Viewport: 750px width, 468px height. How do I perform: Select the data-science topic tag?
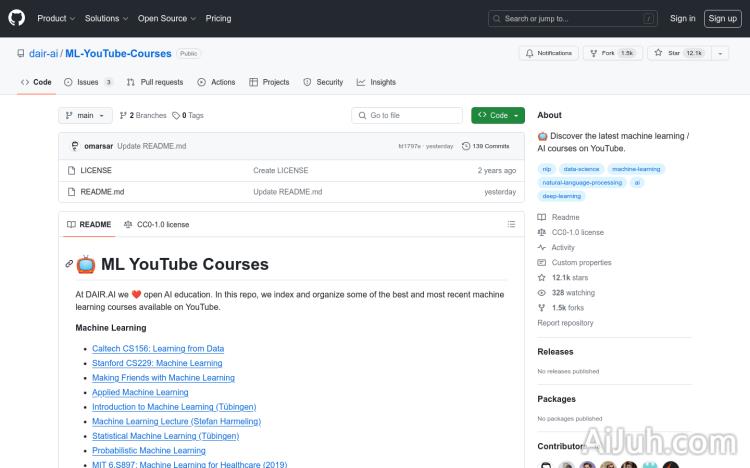(581, 169)
